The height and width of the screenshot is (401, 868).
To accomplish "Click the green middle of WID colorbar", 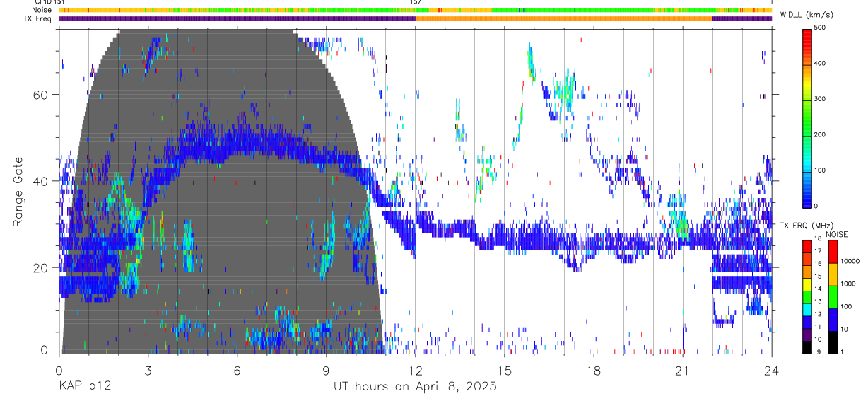I will point(807,120).
